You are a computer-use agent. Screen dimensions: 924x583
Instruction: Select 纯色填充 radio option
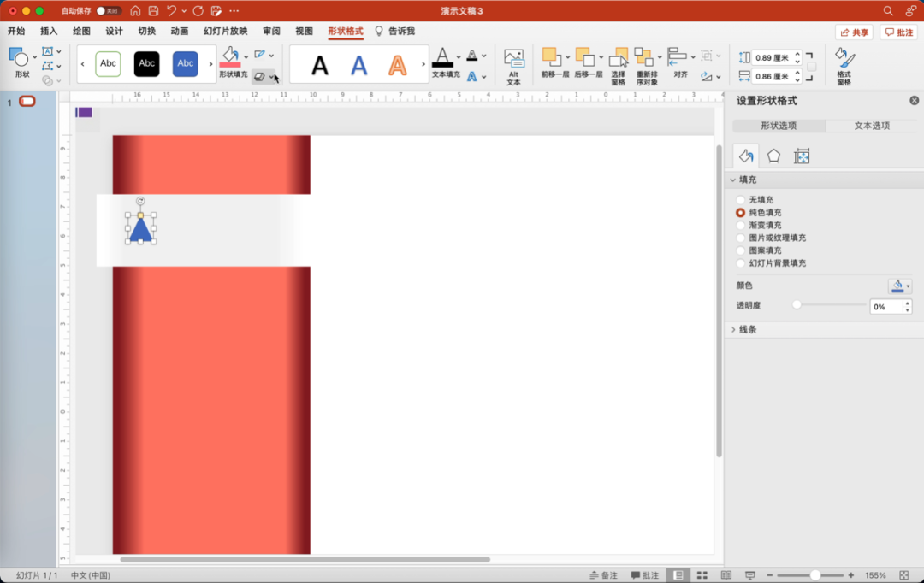coord(741,213)
